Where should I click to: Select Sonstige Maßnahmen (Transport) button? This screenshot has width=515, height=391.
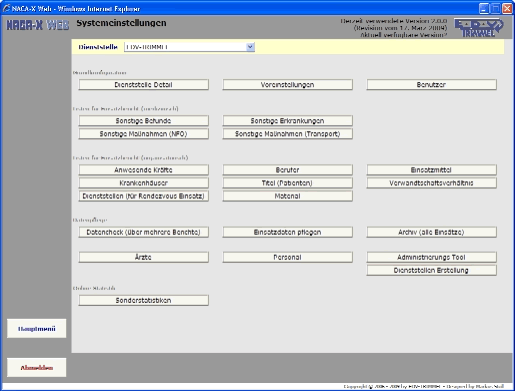pos(288,134)
